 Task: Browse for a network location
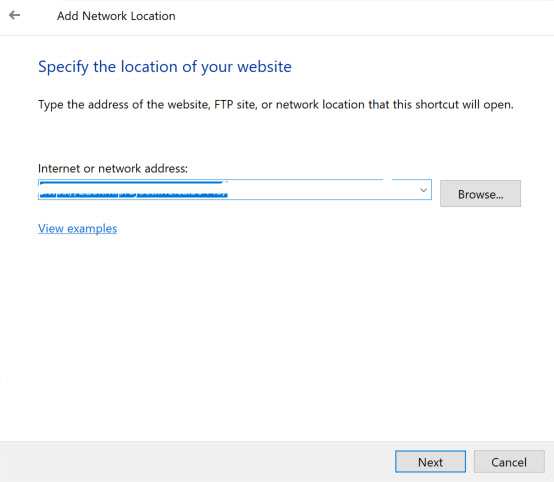(480, 194)
